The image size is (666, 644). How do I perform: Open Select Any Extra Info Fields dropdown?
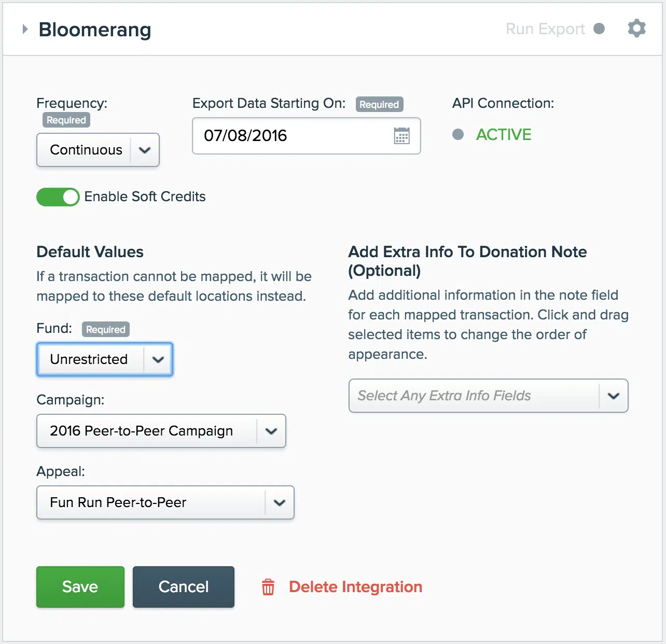(x=488, y=396)
